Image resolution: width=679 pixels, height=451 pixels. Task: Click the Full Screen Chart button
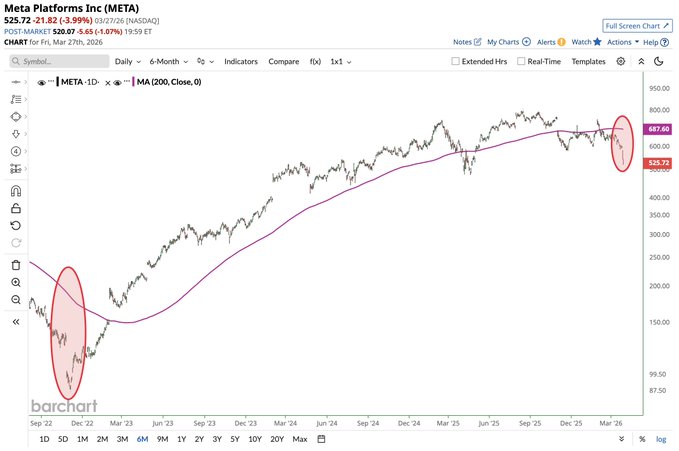pos(637,23)
